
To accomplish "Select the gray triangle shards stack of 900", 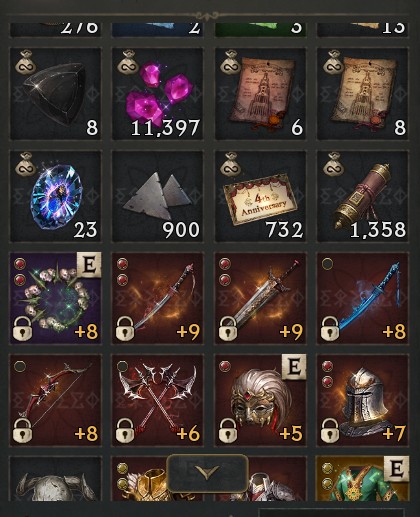I will point(158,196).
